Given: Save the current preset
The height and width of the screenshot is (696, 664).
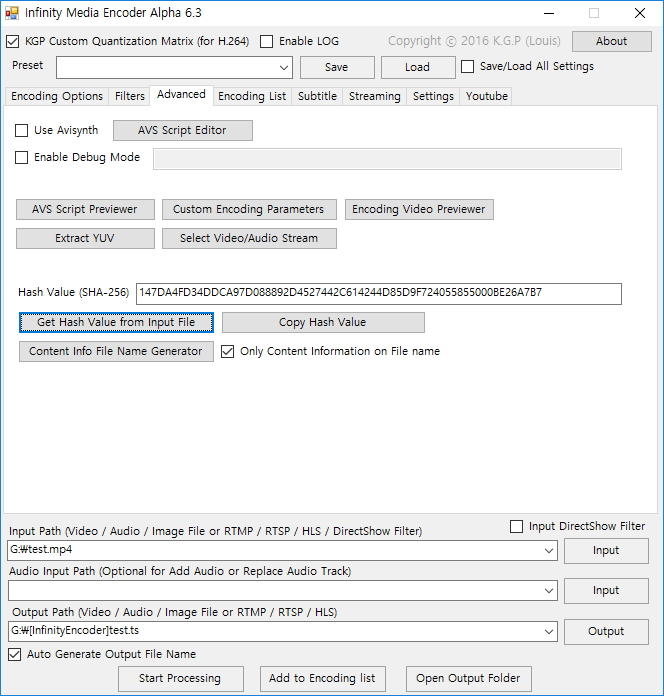Looking at the screenshot, I should pos(337,67).
